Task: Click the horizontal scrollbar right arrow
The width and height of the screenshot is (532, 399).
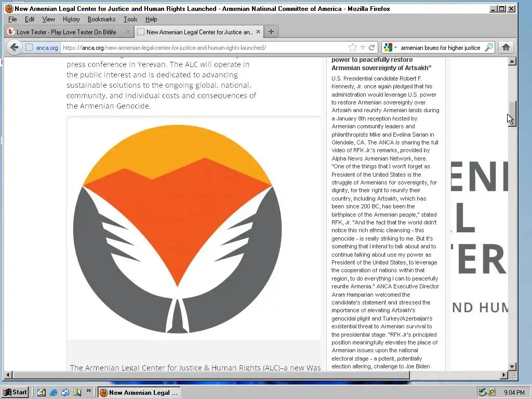Action: (x=504, y=375)
